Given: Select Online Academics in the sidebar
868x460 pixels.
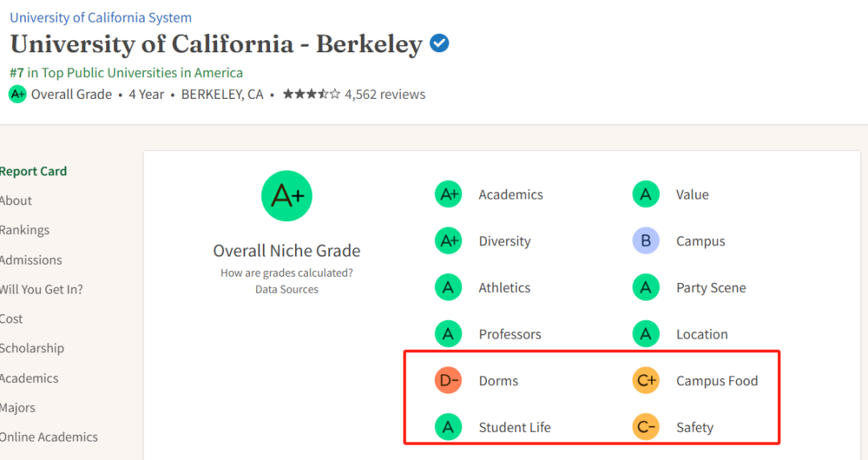Looking at the screenshot, I should tap(49, 437).
